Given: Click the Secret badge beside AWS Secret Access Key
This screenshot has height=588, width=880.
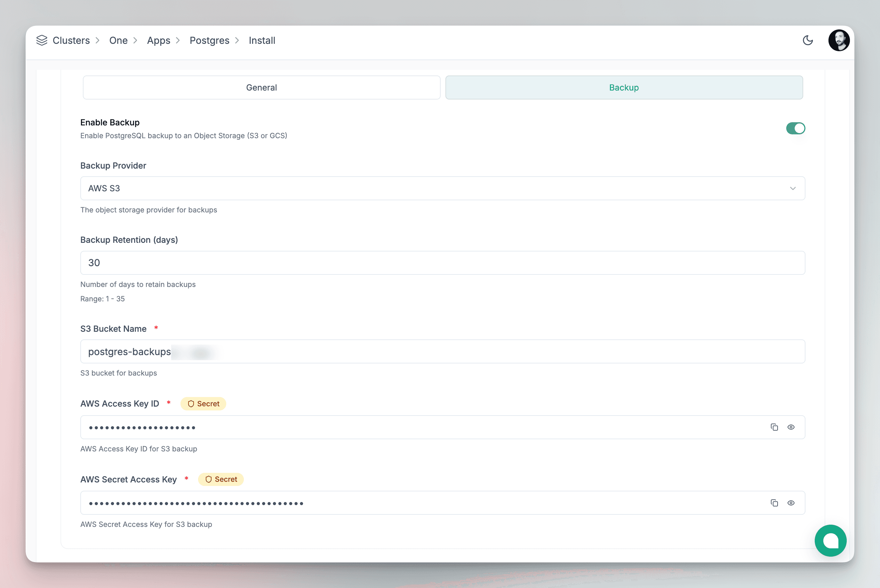Looking at the screenshot, I should pos(221,479).
